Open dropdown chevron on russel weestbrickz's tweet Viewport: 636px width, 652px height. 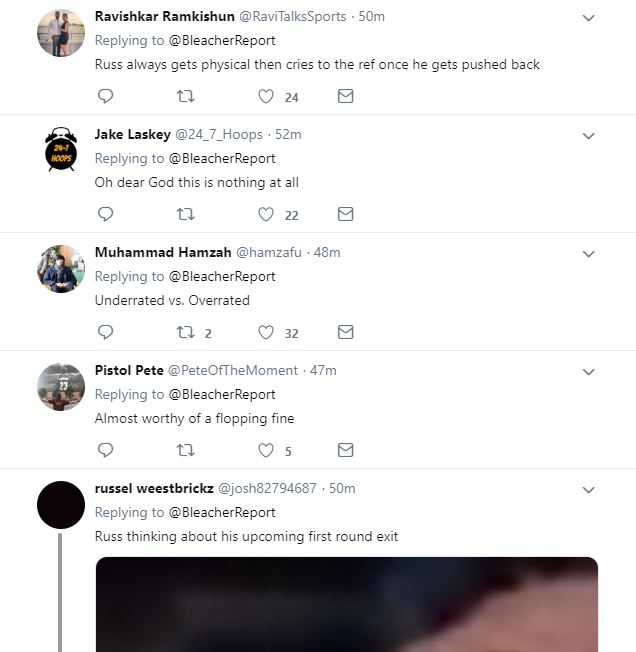pos(588,490)
